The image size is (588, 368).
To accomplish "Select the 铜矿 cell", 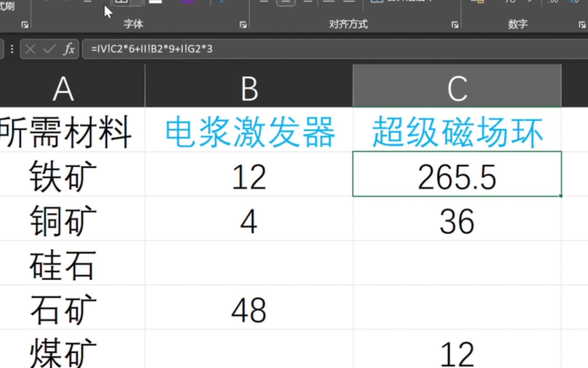I will [x=72, y=218].
